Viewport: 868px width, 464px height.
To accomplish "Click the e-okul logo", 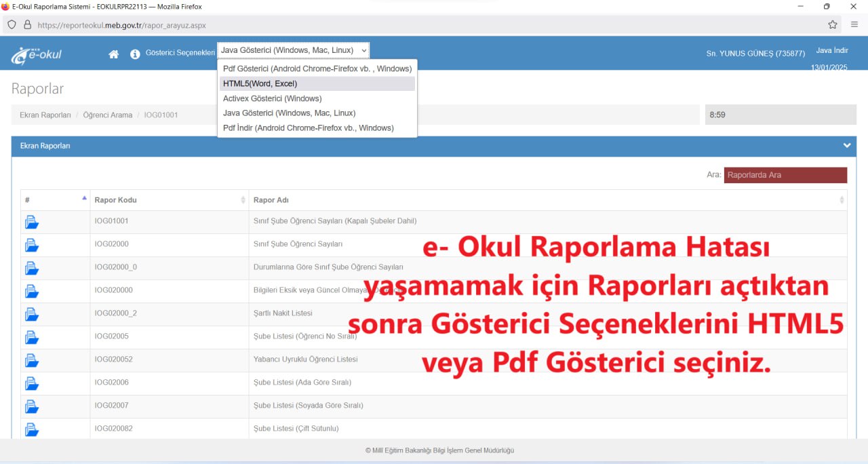I will click(x=37, y=55).
